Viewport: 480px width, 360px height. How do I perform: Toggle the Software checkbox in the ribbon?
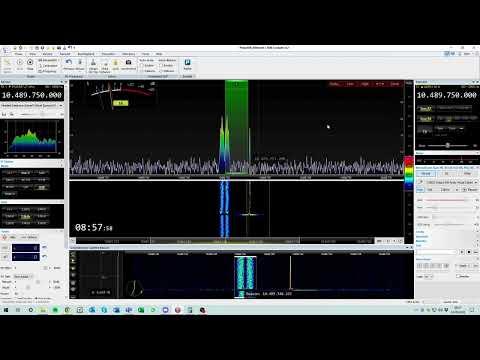tap(160, 71)
